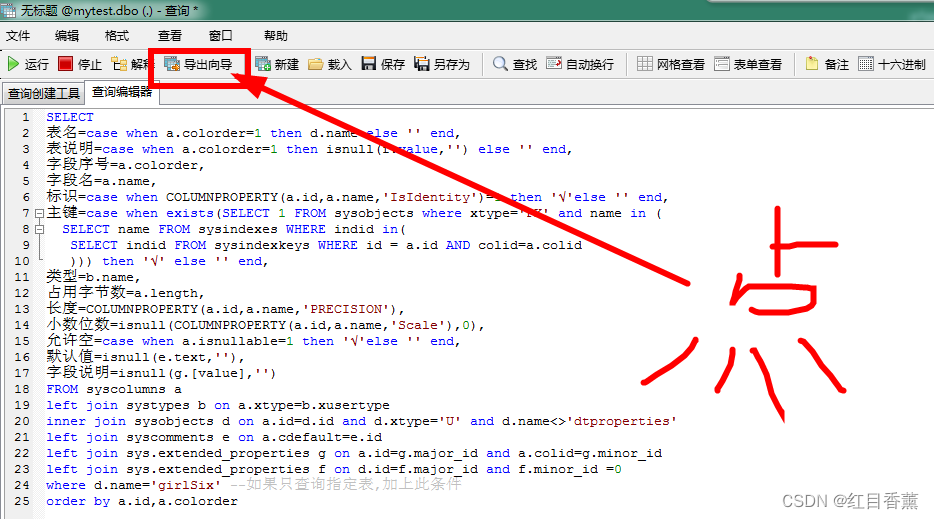Load a query file with 载入
This screenshot has height=519, width=934.
(329, 64)
